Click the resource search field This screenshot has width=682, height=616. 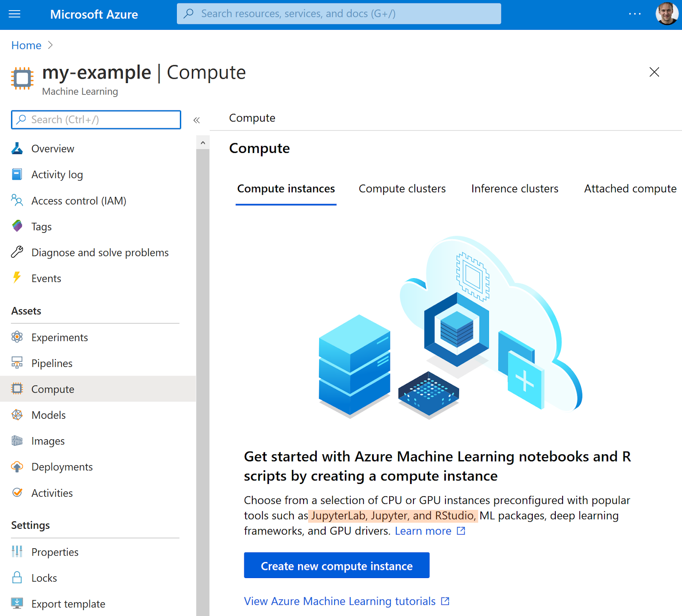point(338,14)
